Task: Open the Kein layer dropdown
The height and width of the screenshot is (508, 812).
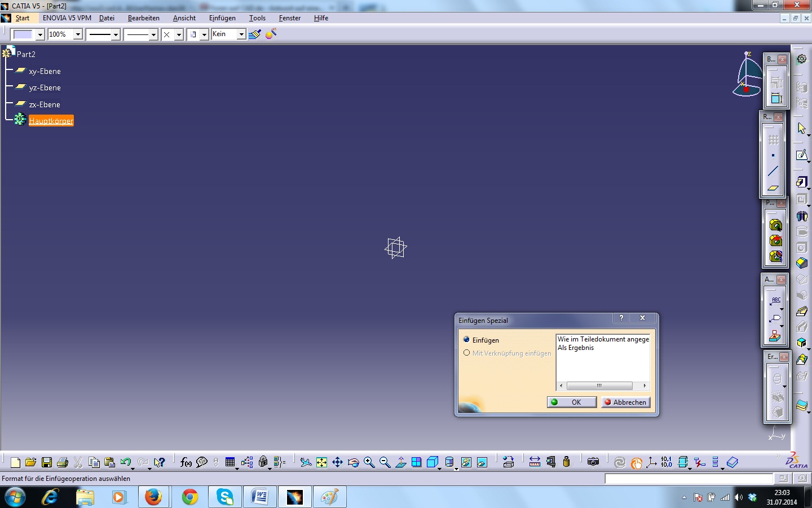Action: pos(241,34)
